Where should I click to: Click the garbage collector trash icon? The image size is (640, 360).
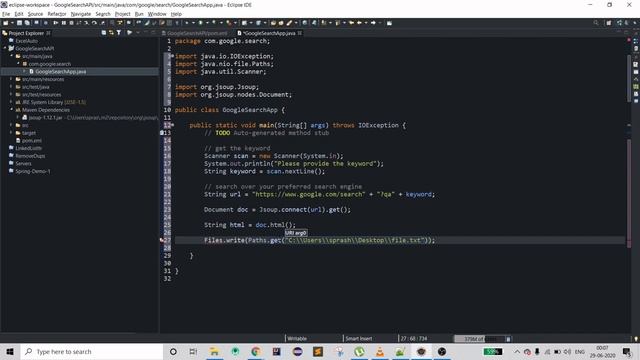point(508,339)
